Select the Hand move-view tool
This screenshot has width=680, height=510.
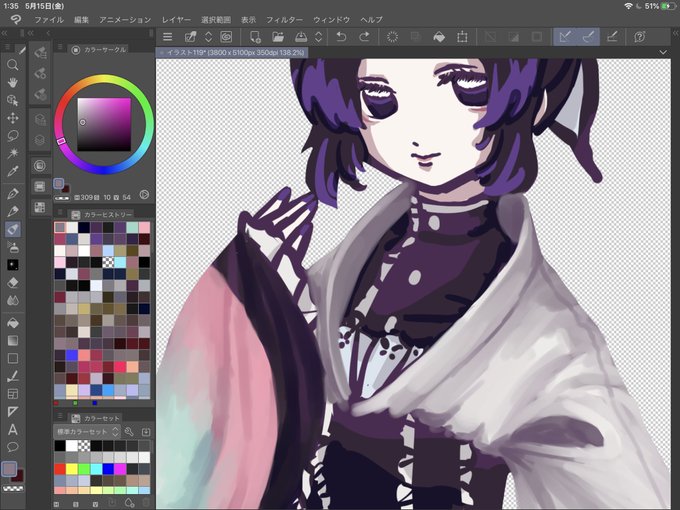click(13, 82)
